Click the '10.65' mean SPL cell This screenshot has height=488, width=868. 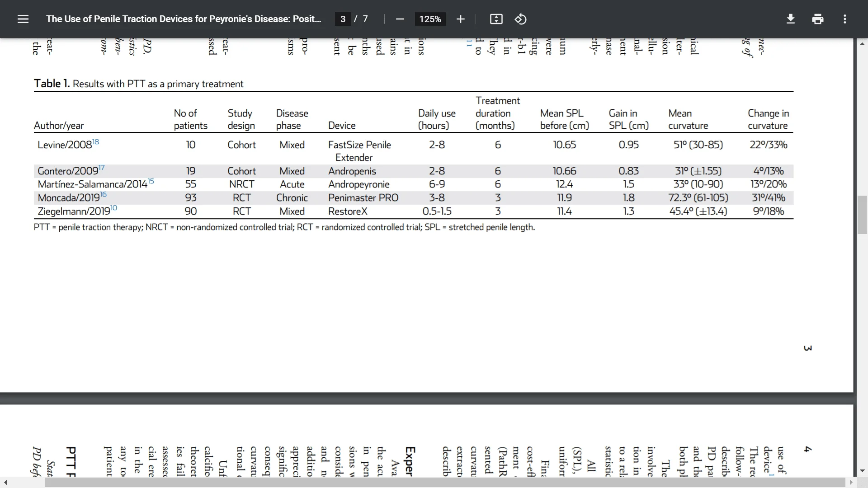point(565,145)
